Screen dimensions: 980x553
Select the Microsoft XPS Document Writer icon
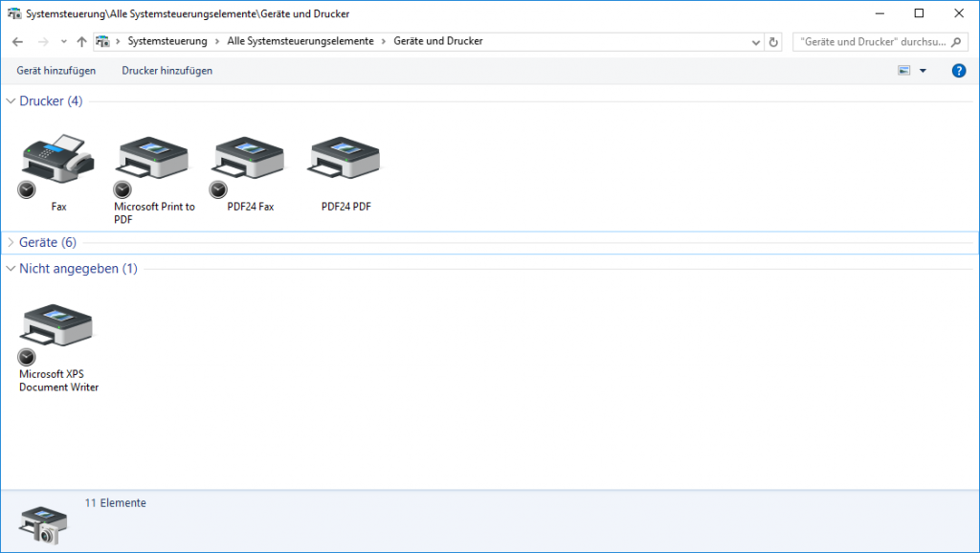[x=58, y=326]
